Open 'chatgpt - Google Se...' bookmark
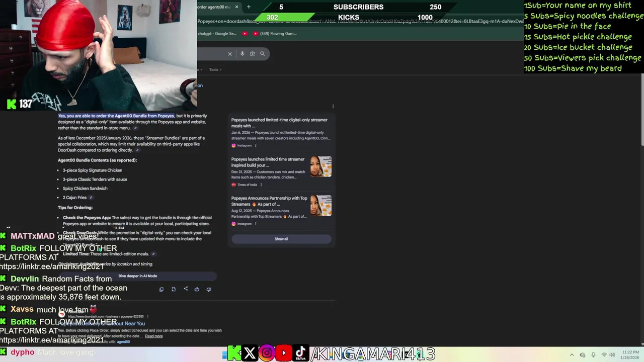The image size is (644, 362). 217,34
